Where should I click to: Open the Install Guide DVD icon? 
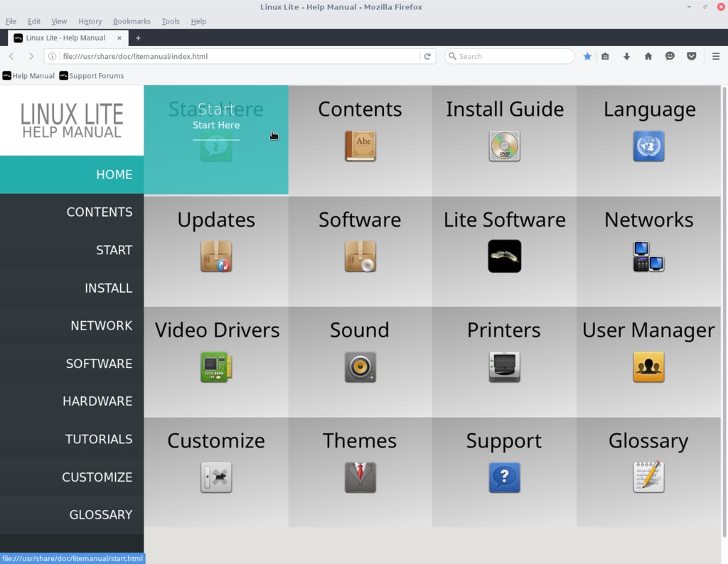point(504,146)
